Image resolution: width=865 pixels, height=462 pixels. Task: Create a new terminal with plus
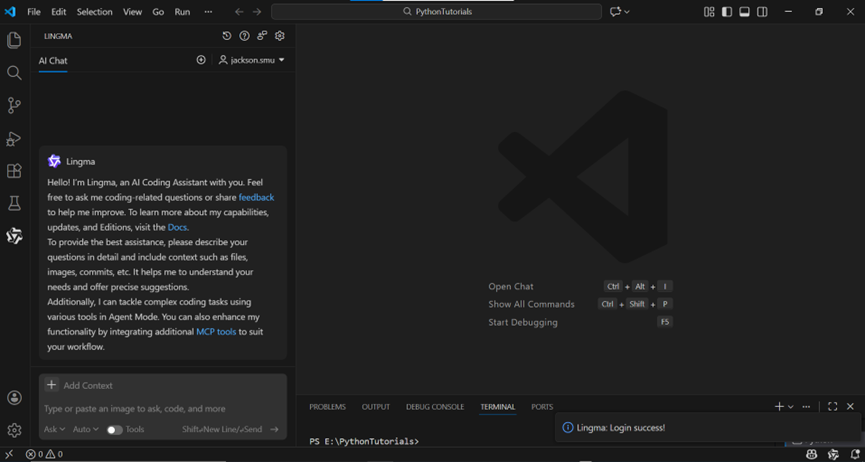[779, 407]
